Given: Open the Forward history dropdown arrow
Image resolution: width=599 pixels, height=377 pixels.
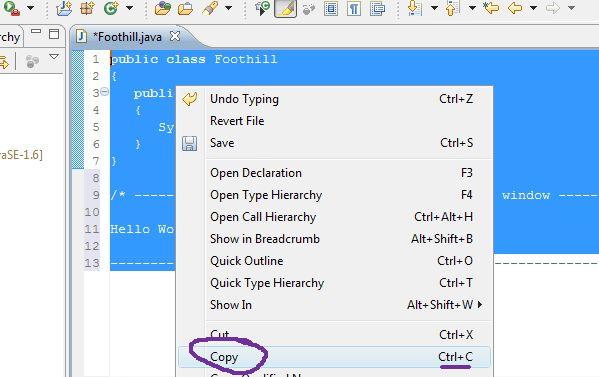Looking at the screenshot, I should point(571,8).
